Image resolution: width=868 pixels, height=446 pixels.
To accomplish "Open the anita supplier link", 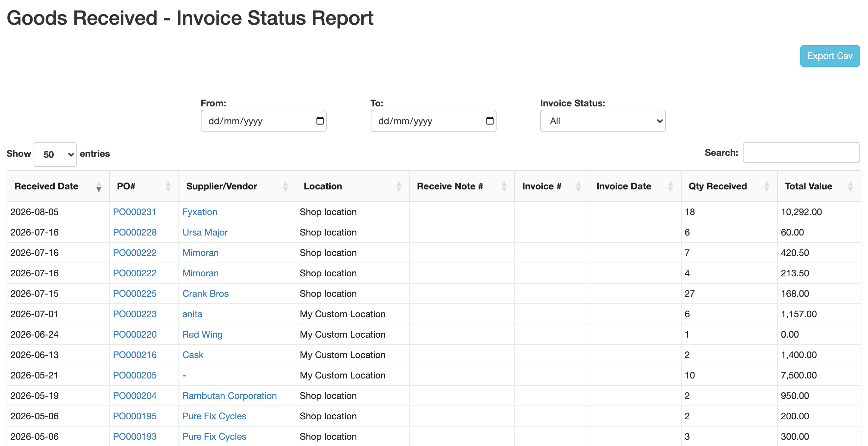I will 192,314.
